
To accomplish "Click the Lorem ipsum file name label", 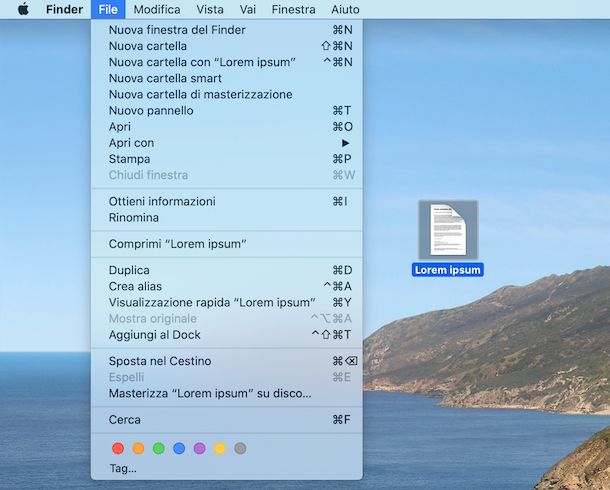I will tap(448, 270).
